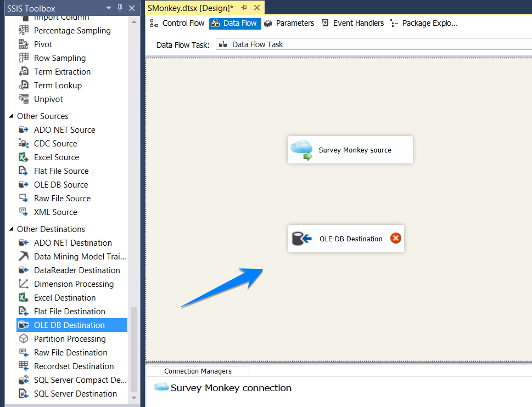The width and height of the screenshot is (532, 407).
Task: Click the SQL Server Compact Destination icon
Action: (x=24, y=380)
